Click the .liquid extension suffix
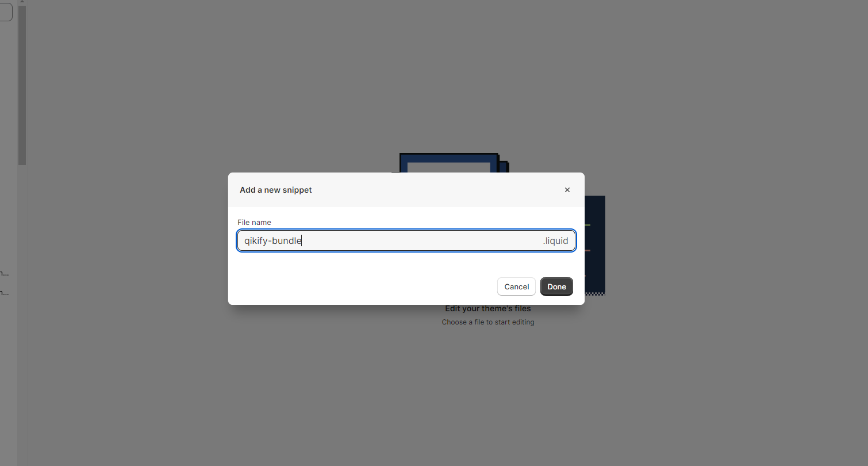Viewport: 868px width, 466px height. pos(555,240)
